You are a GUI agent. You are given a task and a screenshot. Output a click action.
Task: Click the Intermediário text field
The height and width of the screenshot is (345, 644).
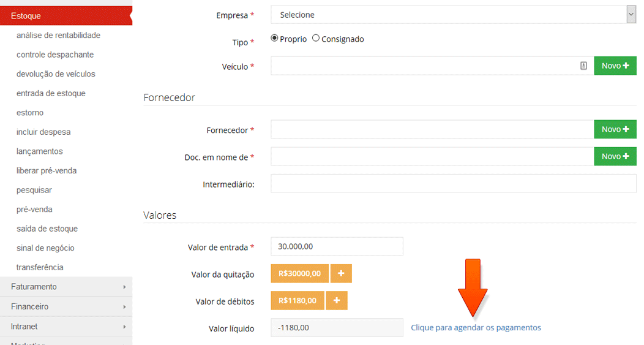click(454, 183)
